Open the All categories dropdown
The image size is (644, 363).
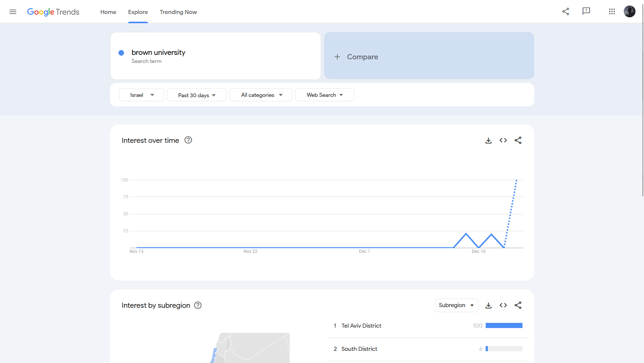pyautogui.click(x=261, y=95)
